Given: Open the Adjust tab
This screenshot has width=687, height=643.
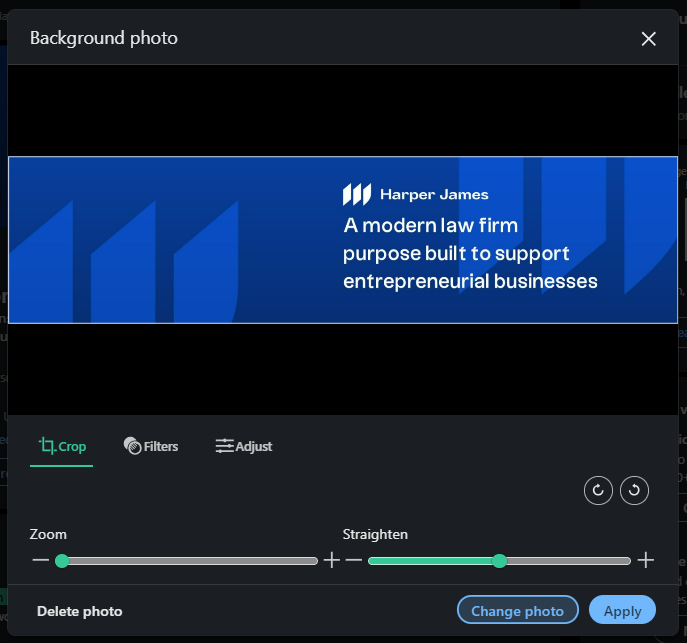Looking at the screenshot, I should (x=244, y=446).
